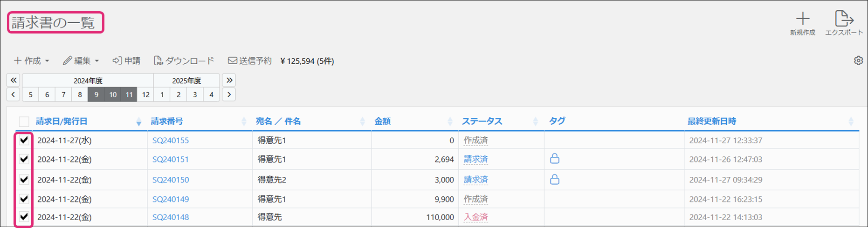This screenshot has width=868, height=228.
Task: Uncheck the SQ240155 row checkbox
Action: [x=24, y=140]
